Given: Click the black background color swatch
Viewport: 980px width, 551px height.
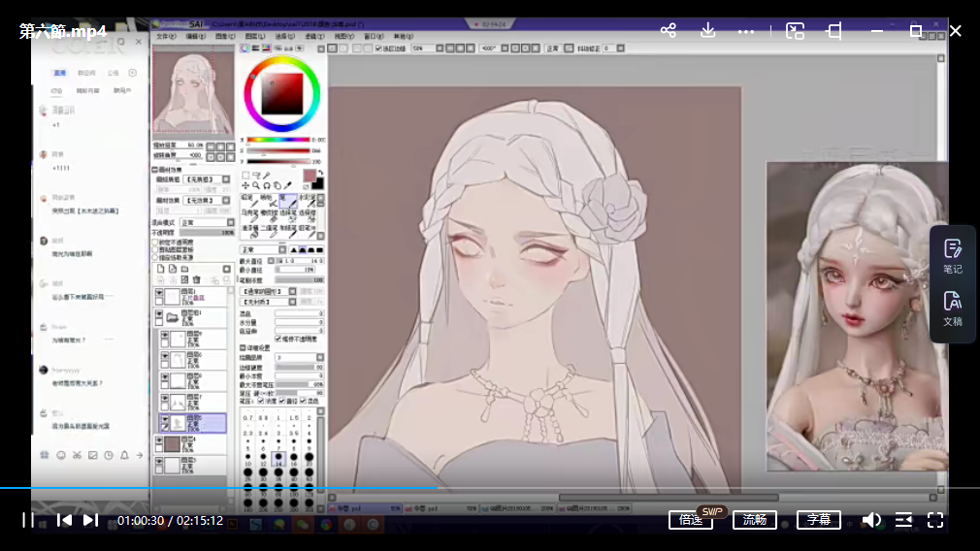Looking at the screenshot, I should (x=318, y=183).
